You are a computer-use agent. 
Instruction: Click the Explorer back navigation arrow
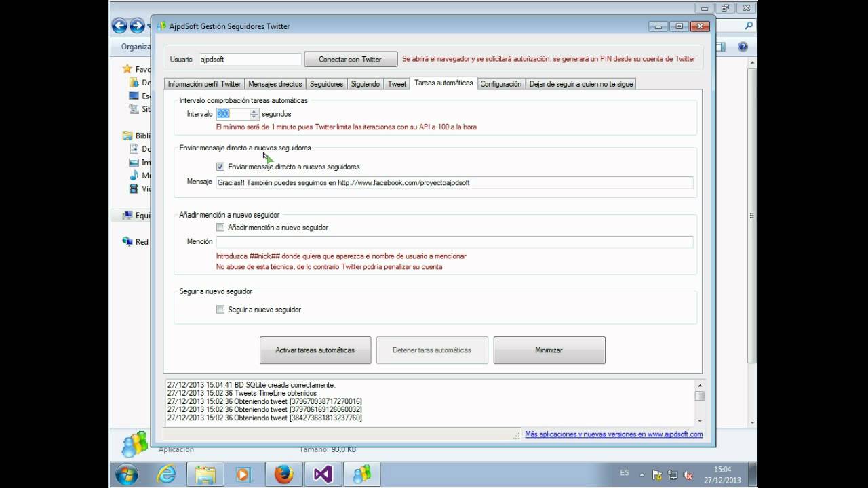120,26
